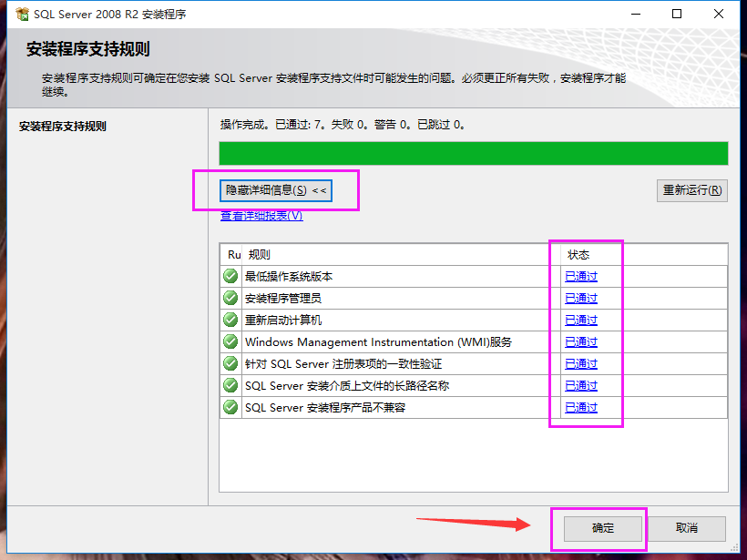Viewport: 747px width, 560px height.
Task: Click the green check icon for 安装程序产品不兼容
Action: click(230, 408)
